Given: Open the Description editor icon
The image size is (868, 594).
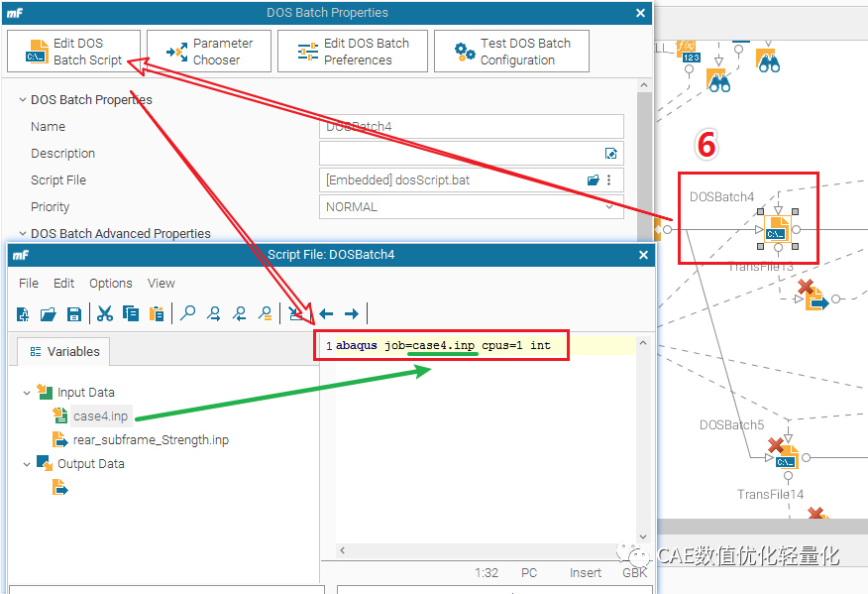Looking at the screenshot, I should coord(610,154).
